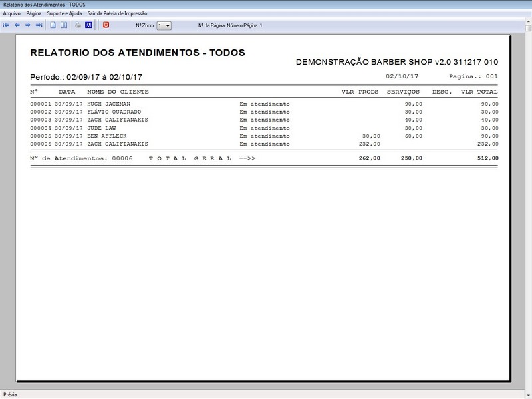Jump to last page arrow icon
The width and height of the screenshot is (532, 399).
[x=39, y=25]
